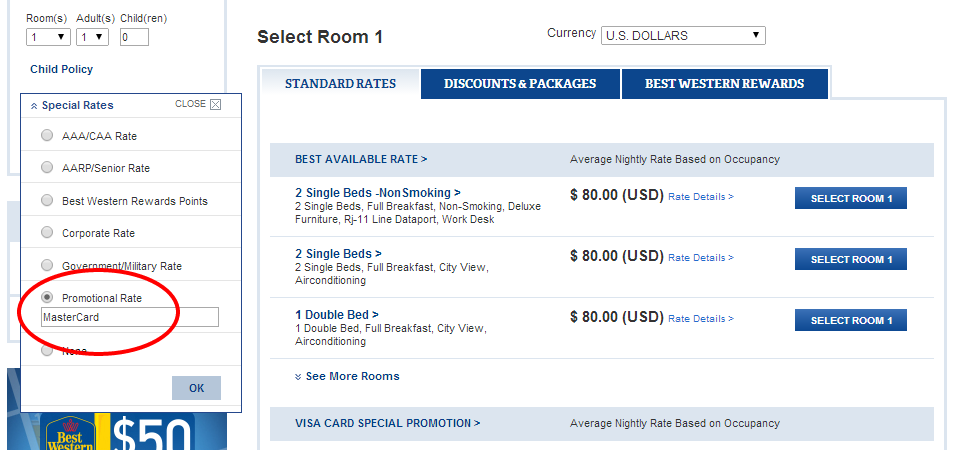Select Best Western Rewards Points radio

(47, 200)
